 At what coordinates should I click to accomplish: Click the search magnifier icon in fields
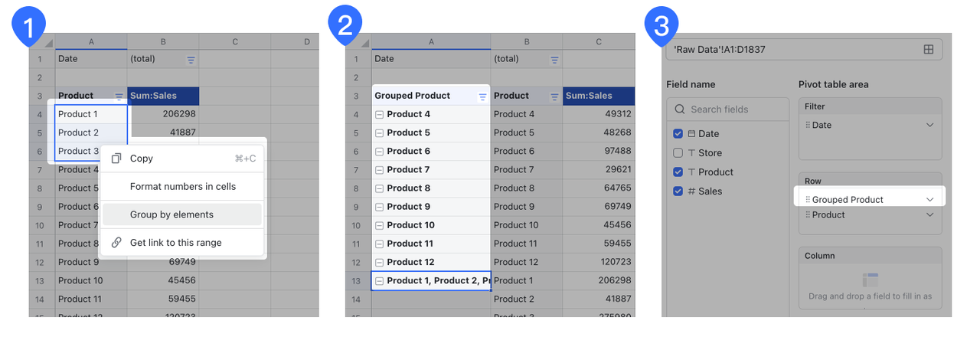(680, 110)
